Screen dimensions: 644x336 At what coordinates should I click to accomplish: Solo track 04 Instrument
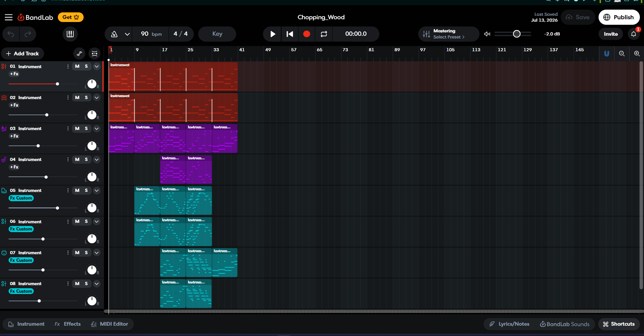point(86,159)
